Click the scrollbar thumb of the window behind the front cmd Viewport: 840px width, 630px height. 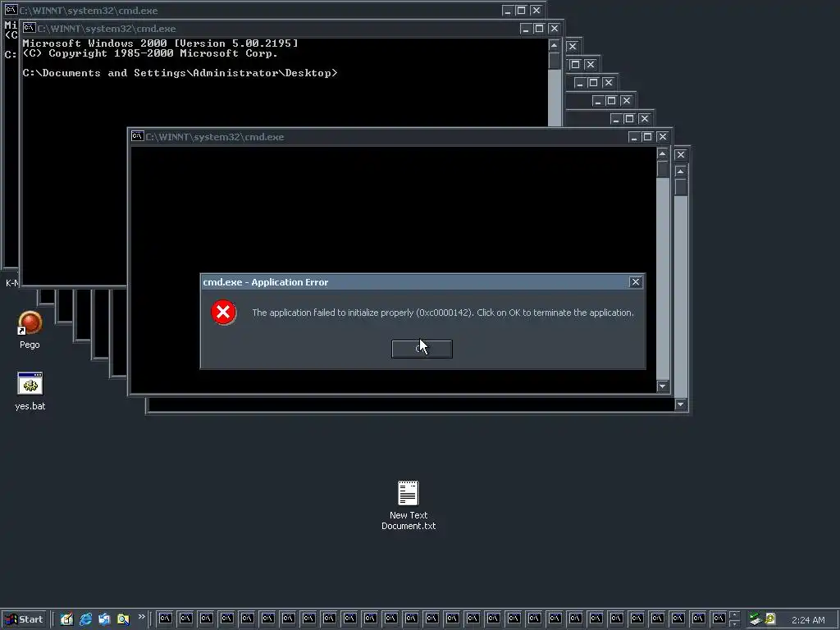tap(680, 187)
